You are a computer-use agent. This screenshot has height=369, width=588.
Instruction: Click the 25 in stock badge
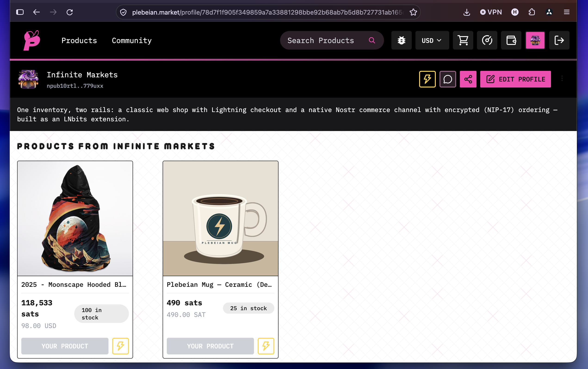pyautogui.click(x=248, y=308)
